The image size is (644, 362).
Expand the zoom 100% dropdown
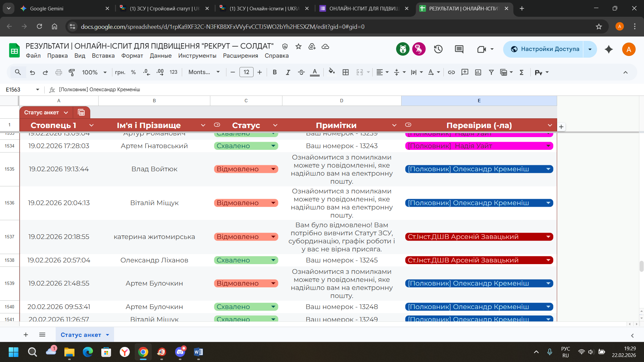(105, 72)
